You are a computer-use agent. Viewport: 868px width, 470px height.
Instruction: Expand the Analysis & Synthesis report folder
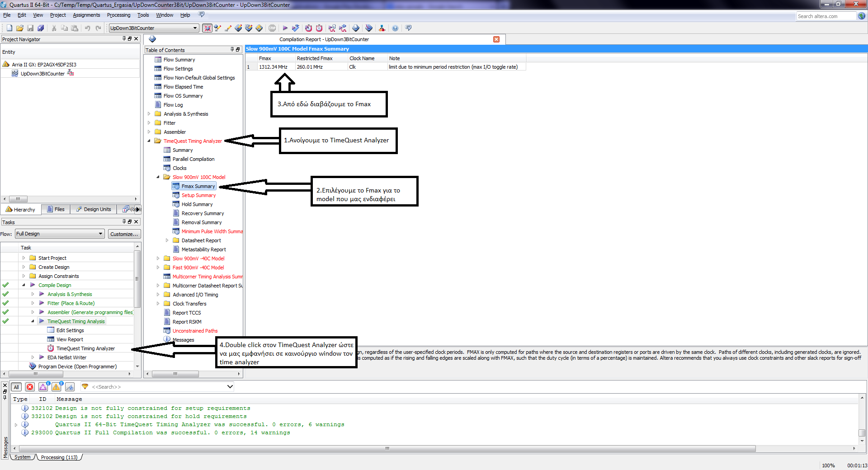149,114
